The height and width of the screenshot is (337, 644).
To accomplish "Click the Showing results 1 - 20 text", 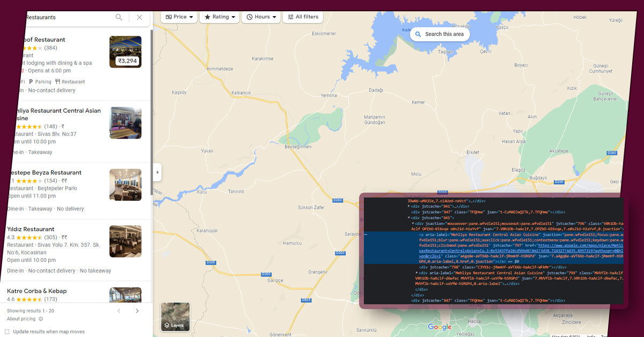I will [x=31, y=311].
